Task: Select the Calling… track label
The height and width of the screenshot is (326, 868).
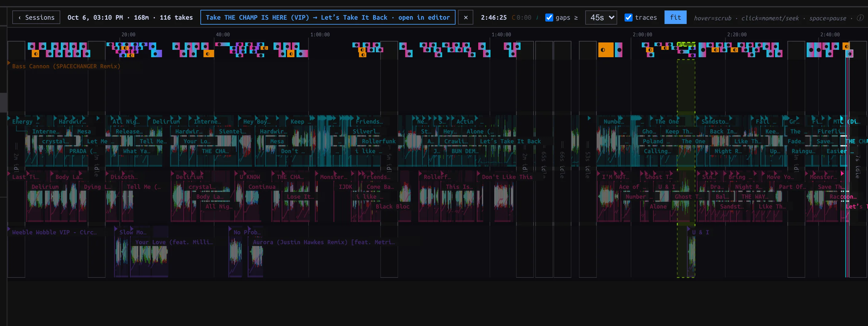Action: pos(657,151)
